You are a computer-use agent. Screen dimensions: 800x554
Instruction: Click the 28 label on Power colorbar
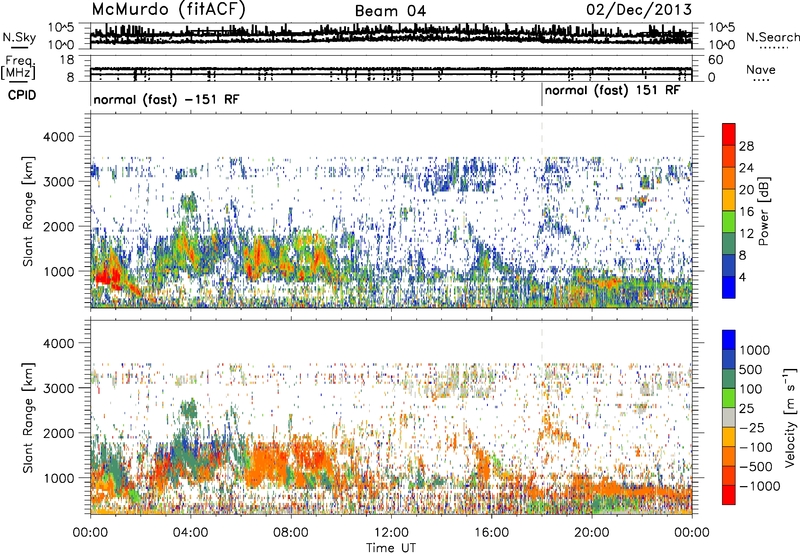(746, 146)
